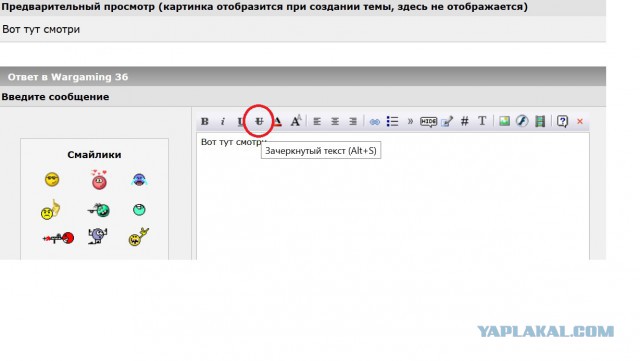This screenshot has width=640, height=361.
Task: Insert the yellow smiley holding a torch
Action: coord(139,237)
